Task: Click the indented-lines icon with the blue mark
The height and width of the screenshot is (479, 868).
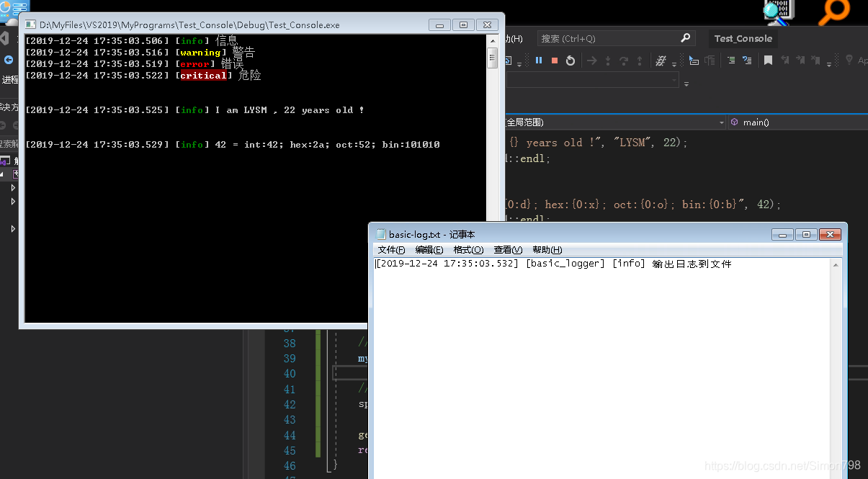Action: 747,61
